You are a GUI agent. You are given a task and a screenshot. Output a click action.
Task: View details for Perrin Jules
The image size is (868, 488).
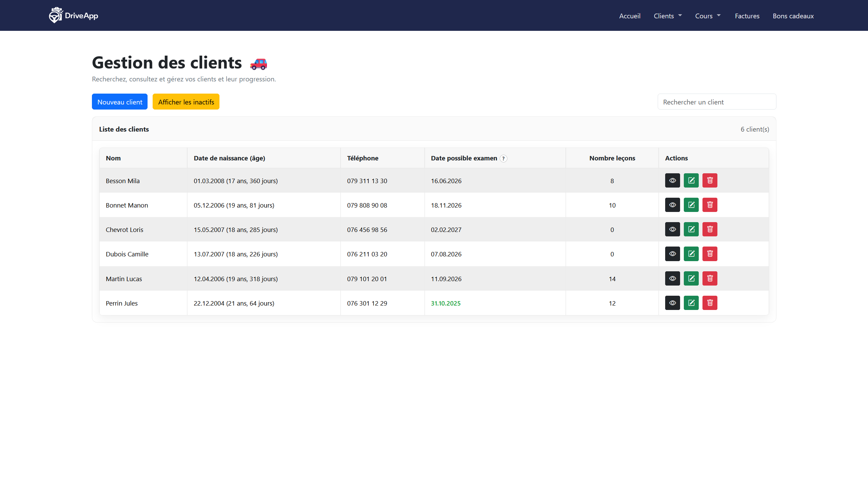672,303
